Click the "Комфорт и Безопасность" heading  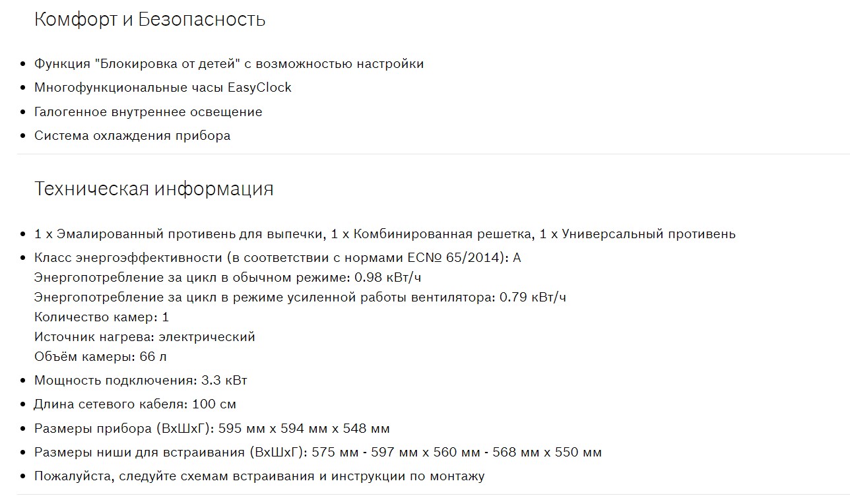coord(150,20)
